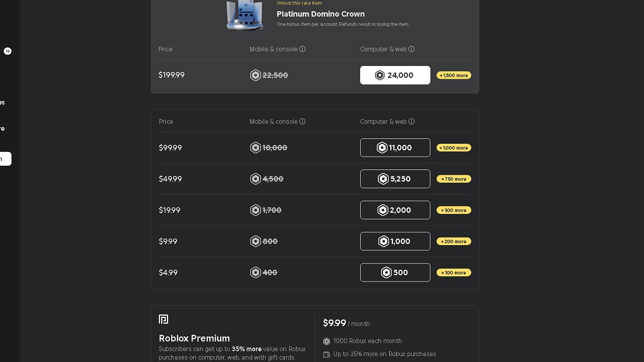This screenshot has width=644, height=362.
Task: Click the Roblox Premium logo icon
Action: point(164,319)
